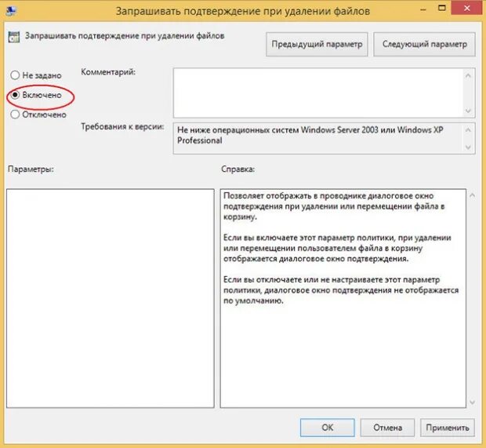Click the 'Комментарий:' label

tap(108, 72)
